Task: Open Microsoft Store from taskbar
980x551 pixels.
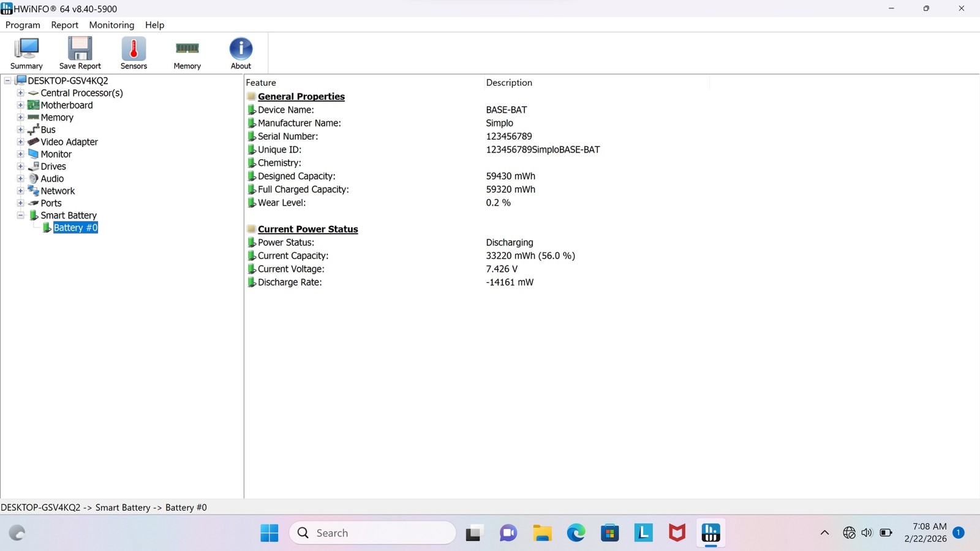Action: [x=609, y=533]
